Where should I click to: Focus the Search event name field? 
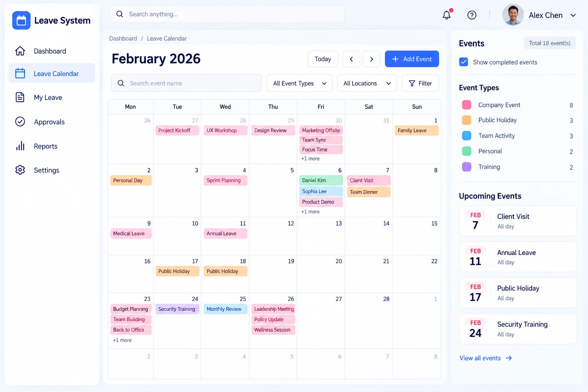(x=186, y=83)
